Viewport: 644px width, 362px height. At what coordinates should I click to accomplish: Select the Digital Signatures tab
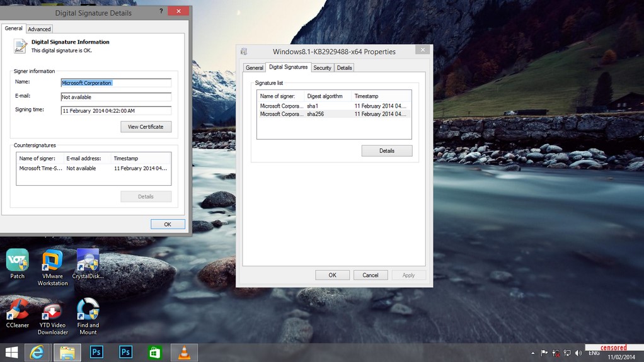click(288, 67)
